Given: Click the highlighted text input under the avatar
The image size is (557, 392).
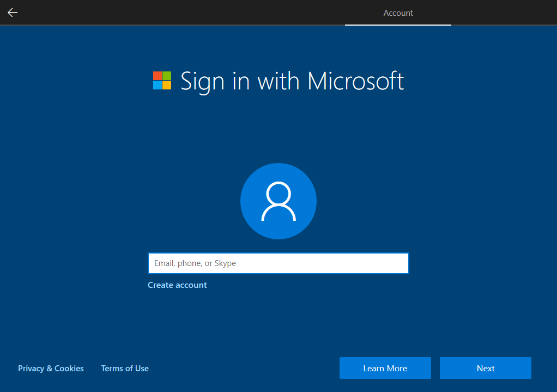Looking at the screenshot, I should click(x=278, y=263).
